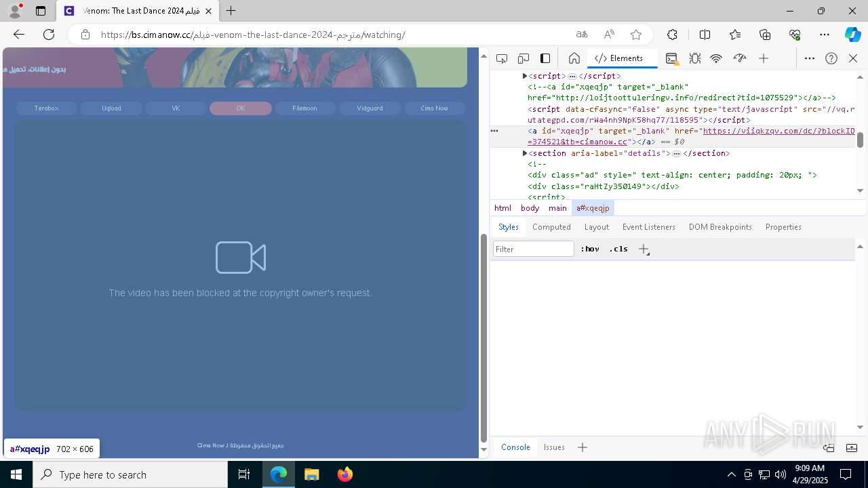Expand the section aria-label details node

coord(525,153)
